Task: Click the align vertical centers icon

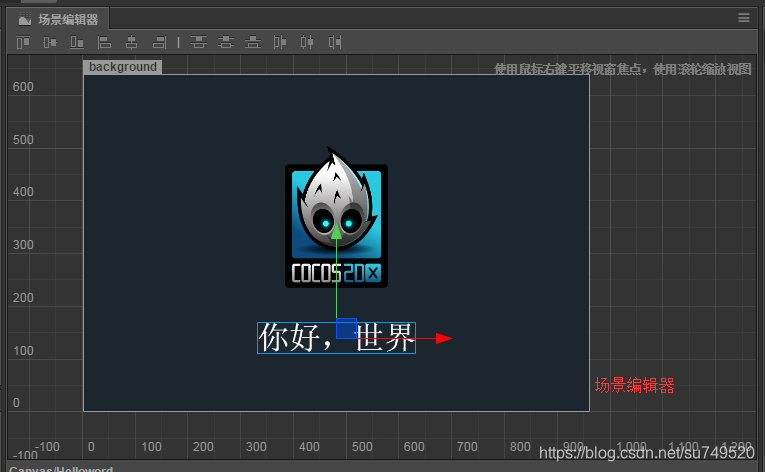Action: point(50,42)
